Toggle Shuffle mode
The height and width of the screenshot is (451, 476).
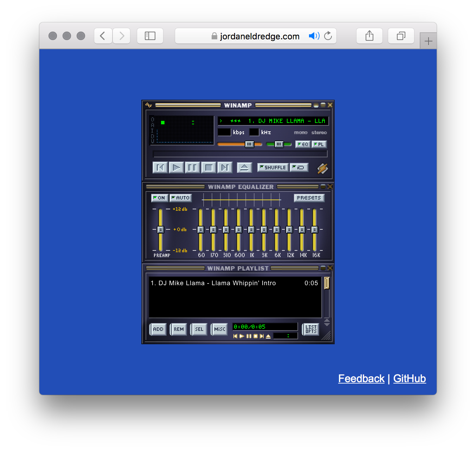[273, 168]
